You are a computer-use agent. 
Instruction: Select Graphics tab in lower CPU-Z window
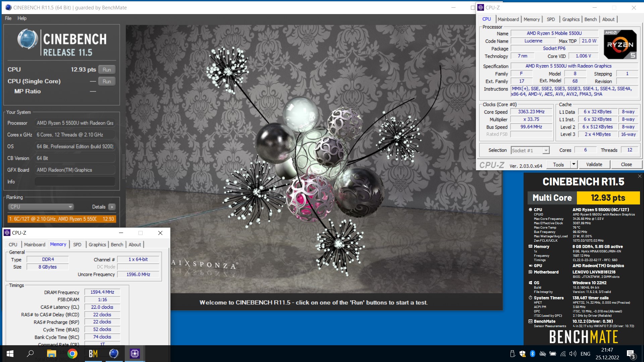coord(97,245)
